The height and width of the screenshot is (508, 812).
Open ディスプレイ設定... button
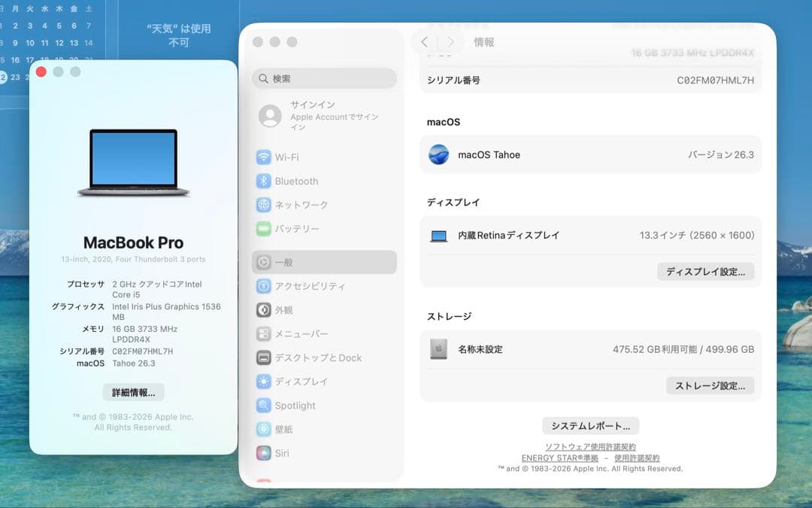coord(706,272)
